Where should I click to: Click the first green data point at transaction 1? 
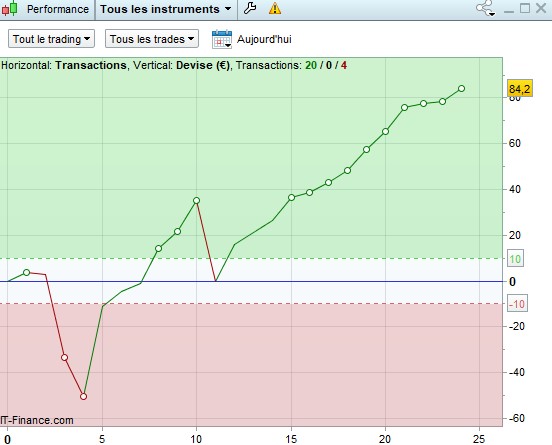[26, 272]
